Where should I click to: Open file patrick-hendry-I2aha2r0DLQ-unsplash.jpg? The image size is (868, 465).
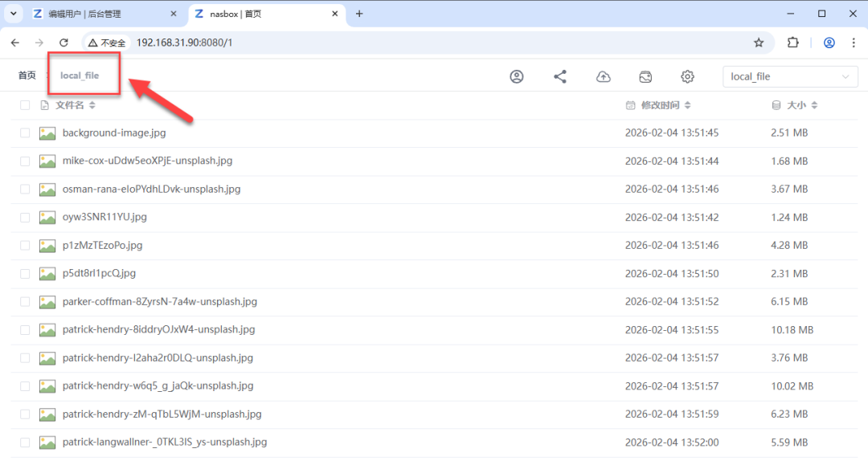158,357
